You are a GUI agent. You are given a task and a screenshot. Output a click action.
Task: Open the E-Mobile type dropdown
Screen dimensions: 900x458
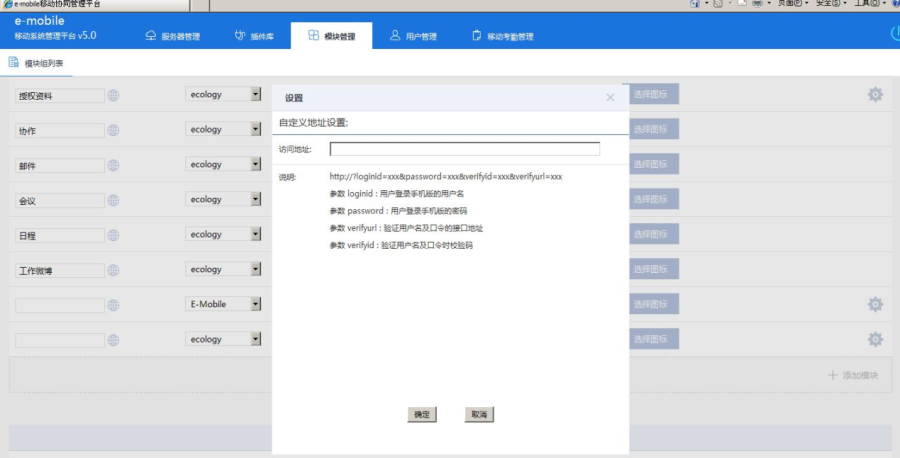click(256, 304)
